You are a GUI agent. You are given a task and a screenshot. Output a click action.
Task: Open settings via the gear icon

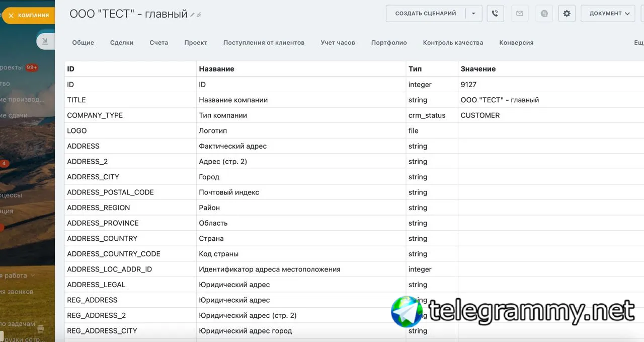[x=567, y=14]
